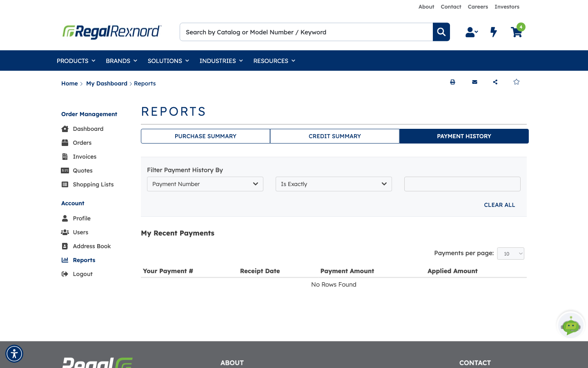Click the Address Book icon in sidebar

(x=65, y=246)
